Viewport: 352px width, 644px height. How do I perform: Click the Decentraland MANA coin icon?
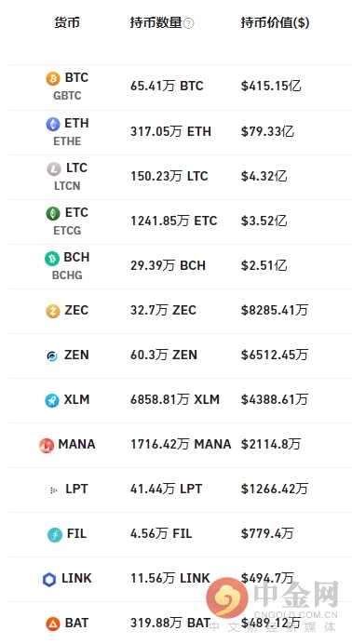[x=47, y=445]
